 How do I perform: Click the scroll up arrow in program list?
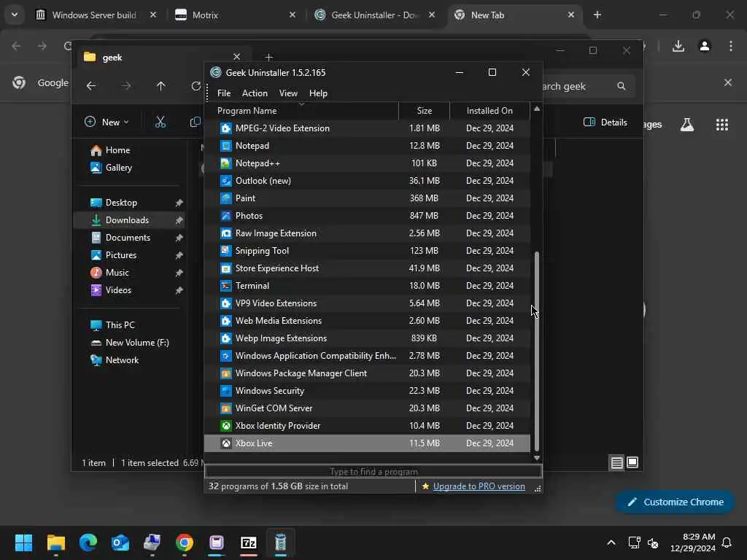tap(537, 109)
